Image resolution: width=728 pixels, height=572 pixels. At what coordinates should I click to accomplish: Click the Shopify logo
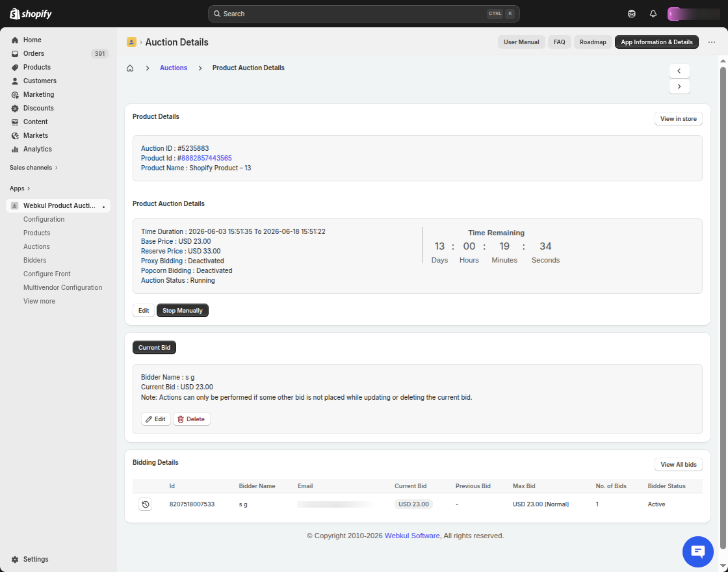tap(31, 14)
